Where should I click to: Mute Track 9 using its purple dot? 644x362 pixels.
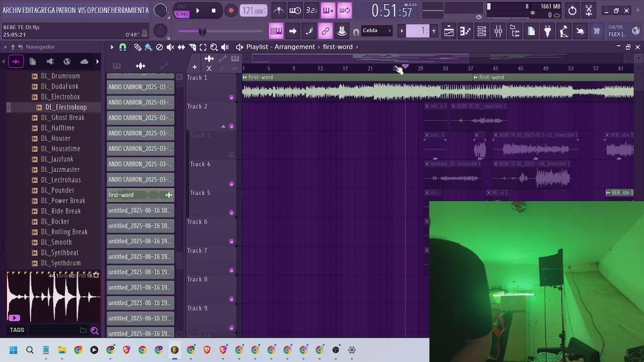231,328
